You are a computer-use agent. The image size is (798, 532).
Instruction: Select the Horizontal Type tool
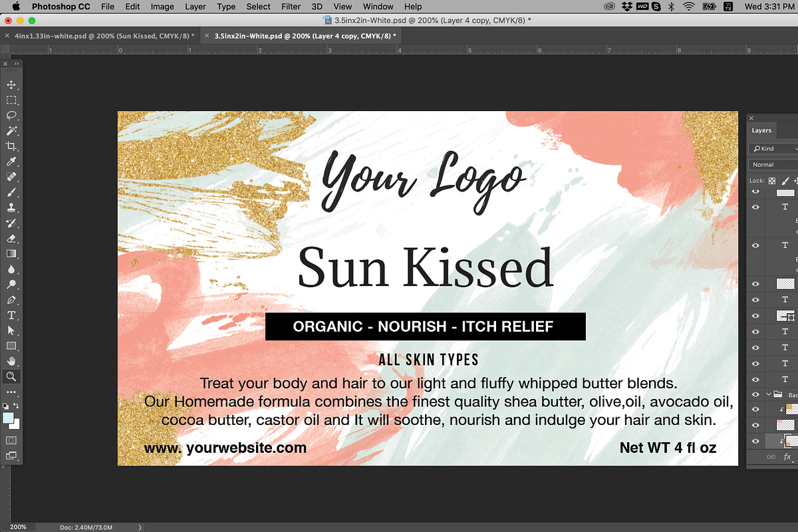click(11, 315)
